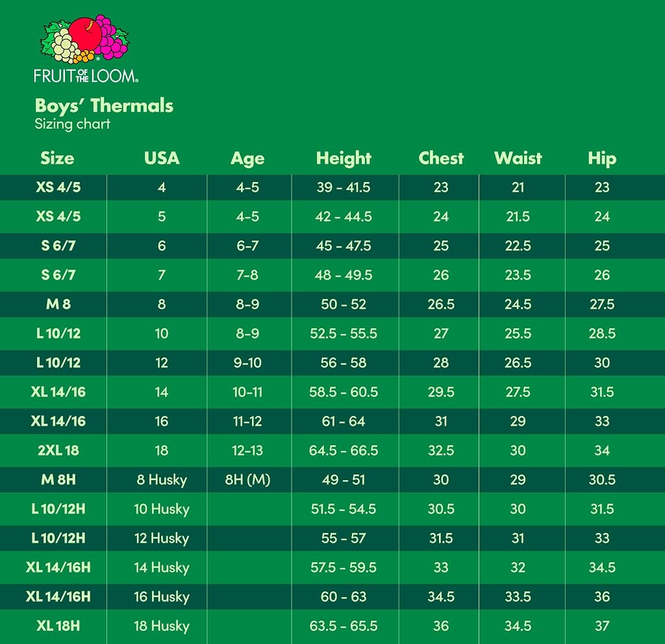This screenshot has height=644, width=665.
Task: Click the Chest column header
Action: [x=441, y=158]
